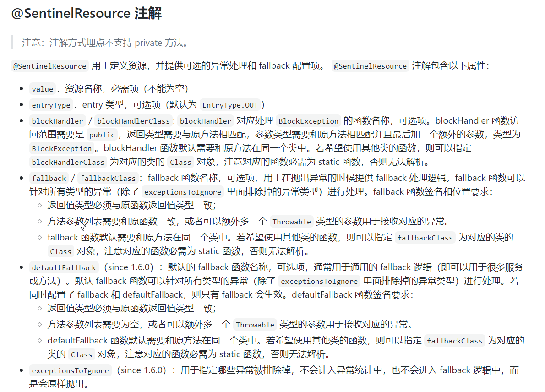Click '返回值类型必须与原函数返回值类型一致' under 'fallback 函数签名和位置要求'
The height and width of the screenshot is (392, 545).
coord(132,205)
